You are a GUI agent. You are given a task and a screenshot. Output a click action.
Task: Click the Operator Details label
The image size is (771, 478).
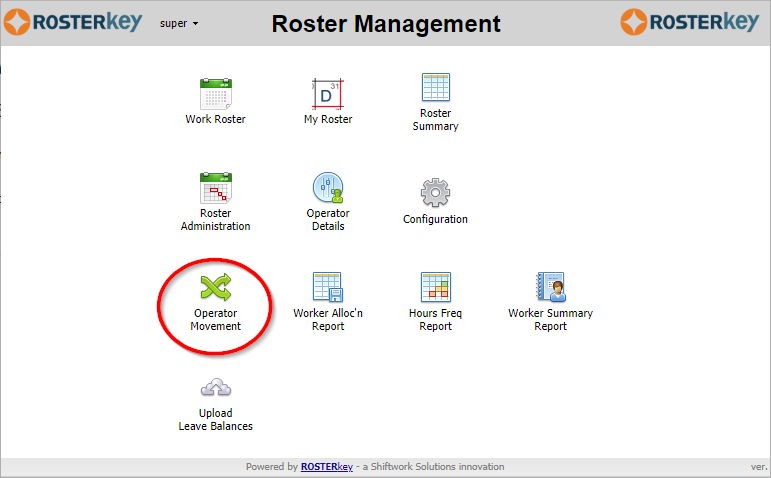click(x=328, y=220)
